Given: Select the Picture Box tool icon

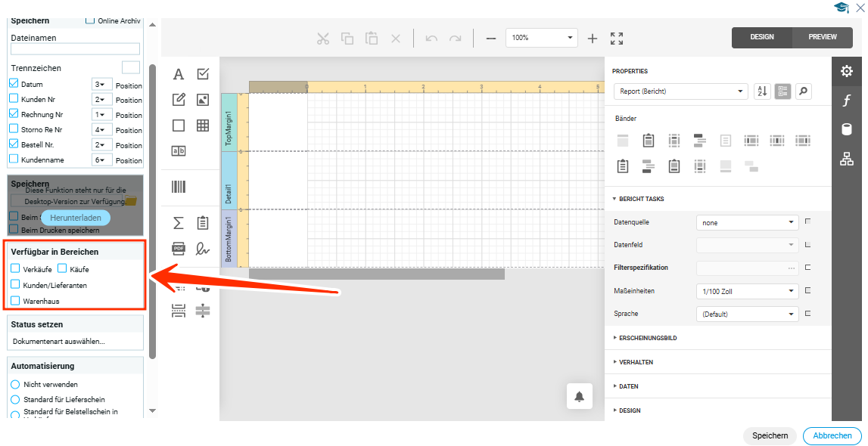Looking at the screenshot, I should point(203,99).
